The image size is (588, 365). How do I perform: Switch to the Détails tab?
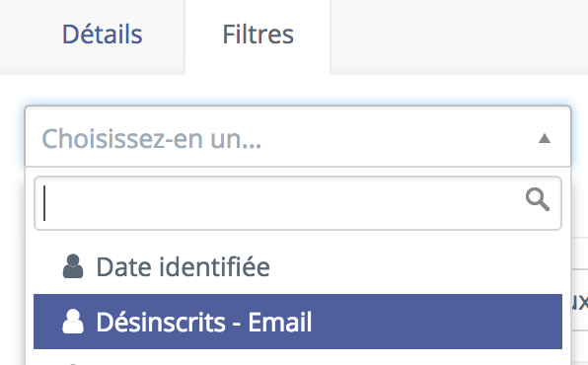coord(102,35)
